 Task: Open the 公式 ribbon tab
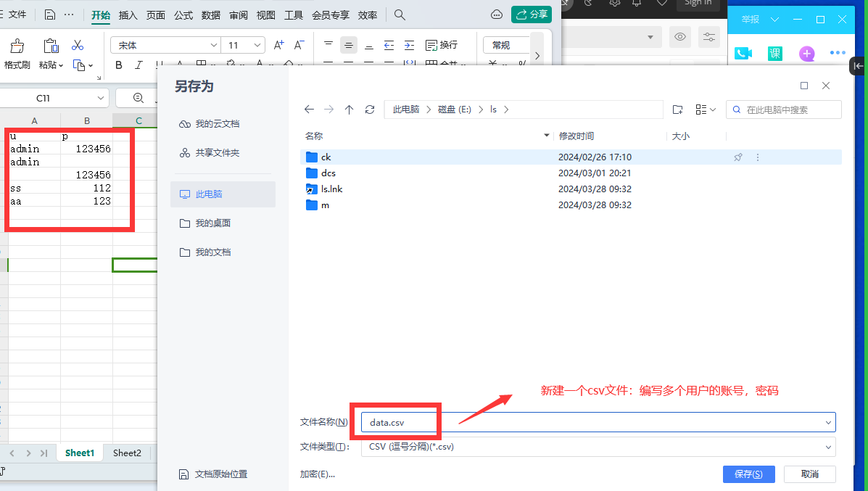pyautogui.click(x=183, y=15)
